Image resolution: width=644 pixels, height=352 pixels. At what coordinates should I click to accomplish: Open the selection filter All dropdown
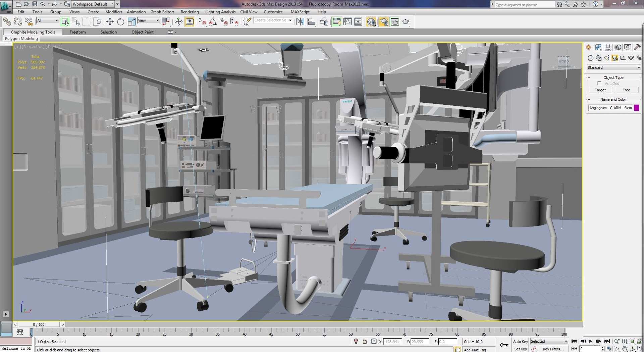point(47,20)
